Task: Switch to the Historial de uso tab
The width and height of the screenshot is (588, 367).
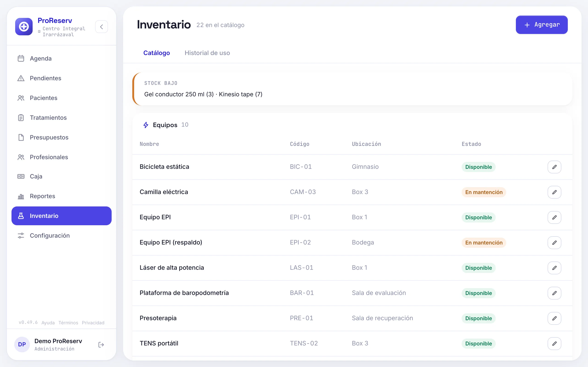Action: click(x=207, y=53)
